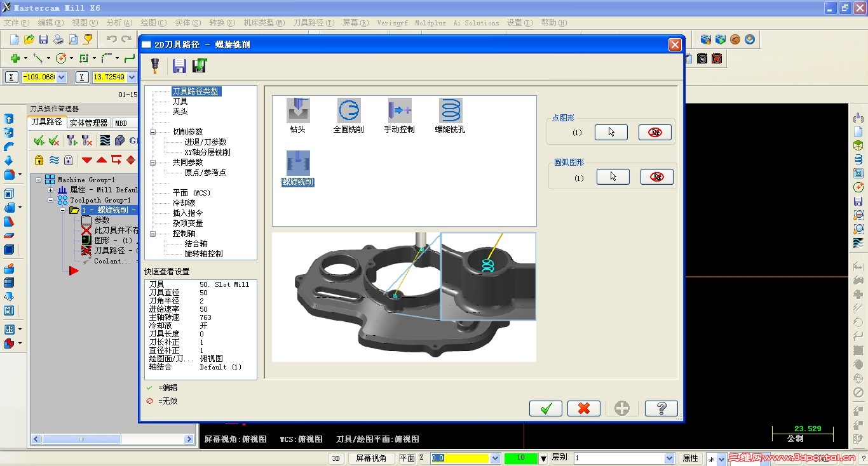Select 夹头 holder in the parameter tree

[x=180, y=112]
